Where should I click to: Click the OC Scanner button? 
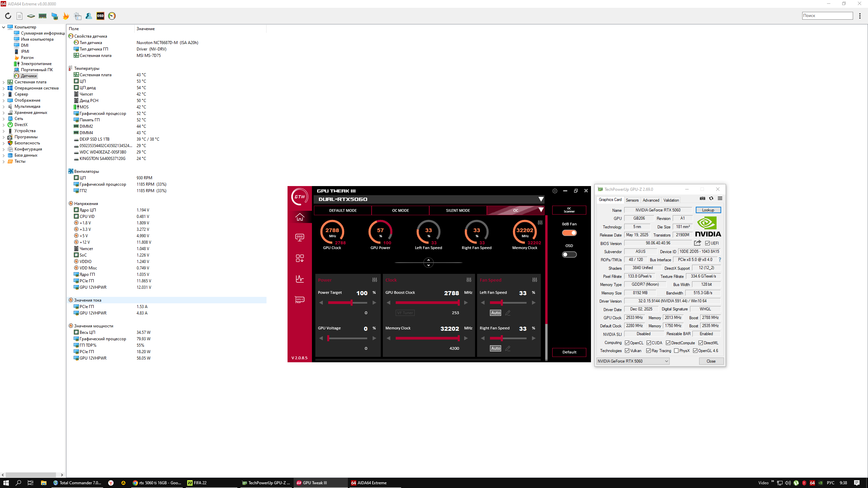pyautogui.click(x=569, y=210)
